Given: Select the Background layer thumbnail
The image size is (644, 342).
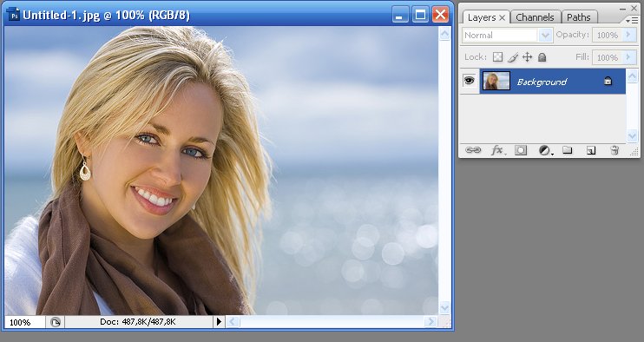Looking at the screenshot, I should coord(496,81).
